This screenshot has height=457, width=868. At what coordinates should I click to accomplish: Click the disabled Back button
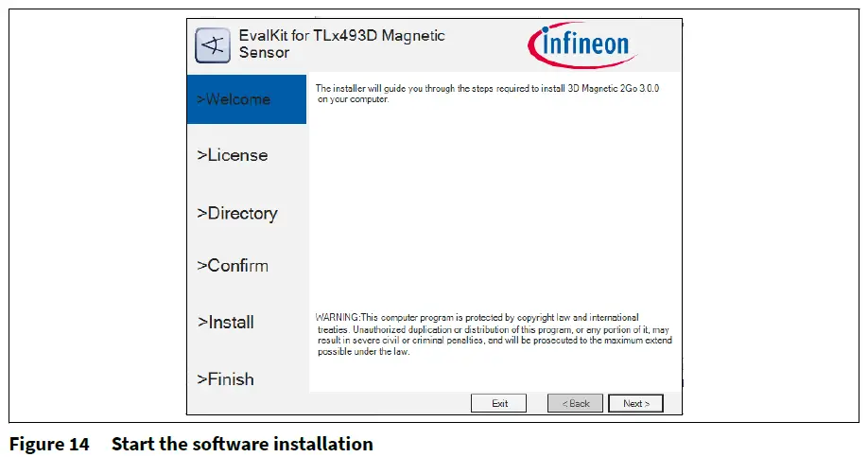575,403
